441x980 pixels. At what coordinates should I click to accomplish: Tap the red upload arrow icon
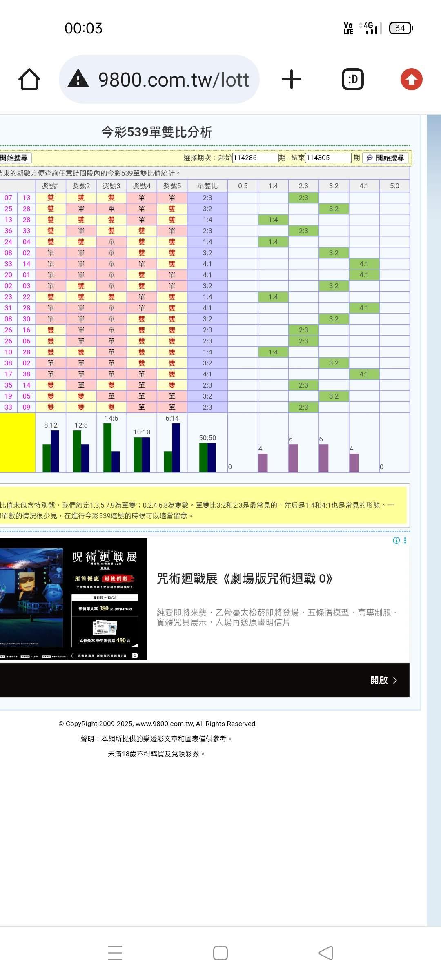412,79
